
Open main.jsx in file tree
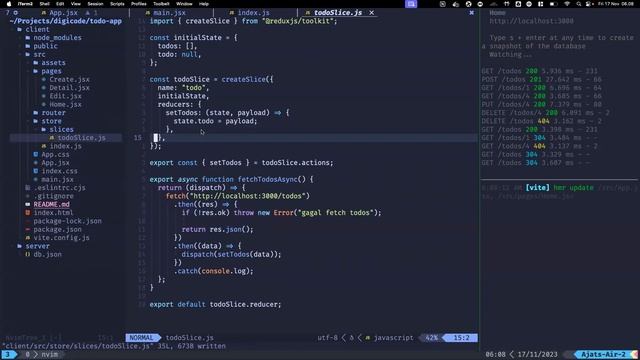[57, 180]
